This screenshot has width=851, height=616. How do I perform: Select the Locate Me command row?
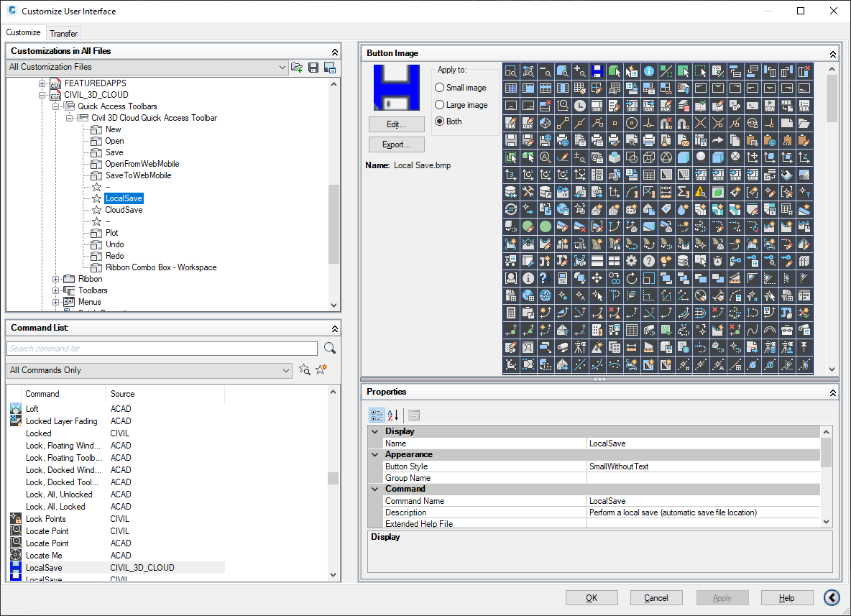tap(116, 556)
